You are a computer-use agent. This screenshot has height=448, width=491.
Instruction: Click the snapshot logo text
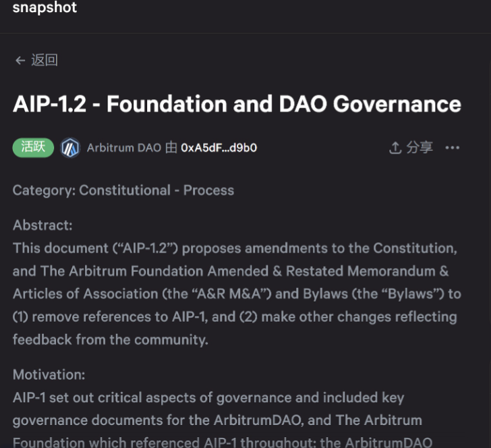point(45,8)
